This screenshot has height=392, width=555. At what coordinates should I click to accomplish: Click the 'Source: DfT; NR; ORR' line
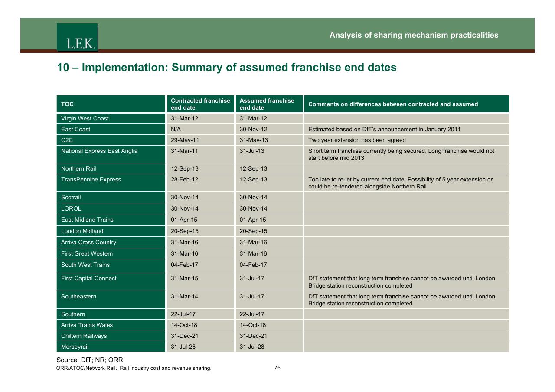click(90, 360)
